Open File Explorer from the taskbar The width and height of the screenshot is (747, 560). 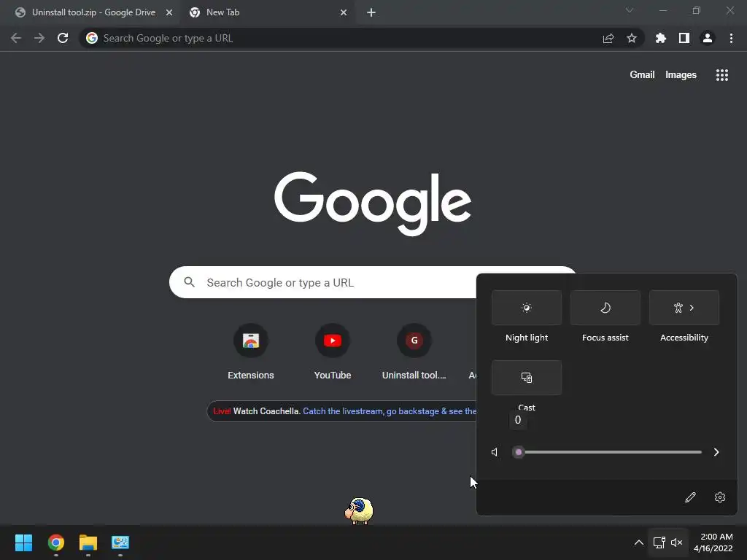(x=88, y=542)
